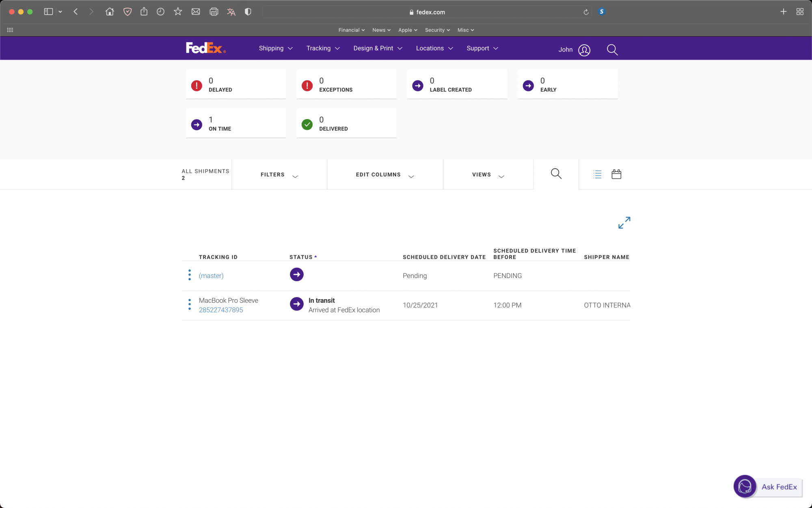Open the shipment list search icon
This screenshot has height=508, width=812.
(x=556, y=174)
